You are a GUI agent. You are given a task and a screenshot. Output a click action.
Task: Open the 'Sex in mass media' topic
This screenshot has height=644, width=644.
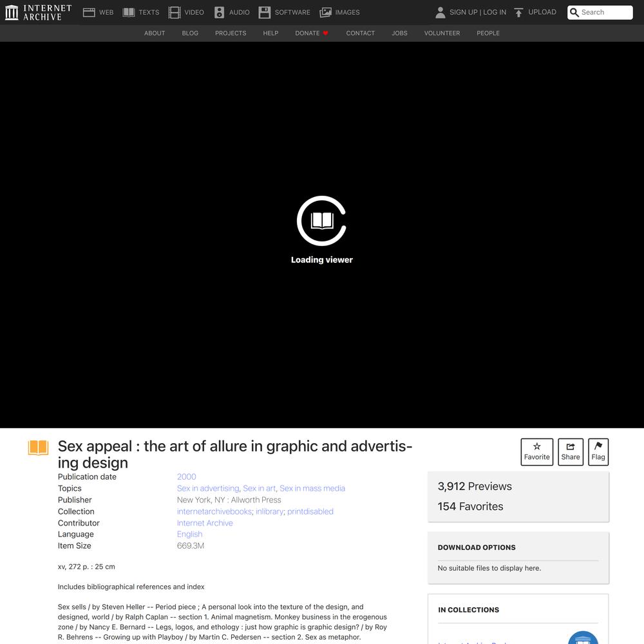[x=312, y=488]
